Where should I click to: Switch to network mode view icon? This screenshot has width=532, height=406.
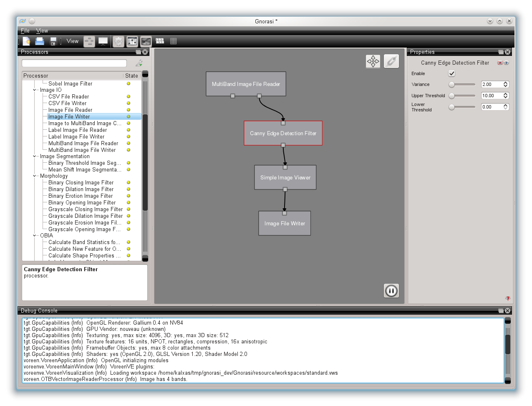pyautogui.click(x=89, y=41)
